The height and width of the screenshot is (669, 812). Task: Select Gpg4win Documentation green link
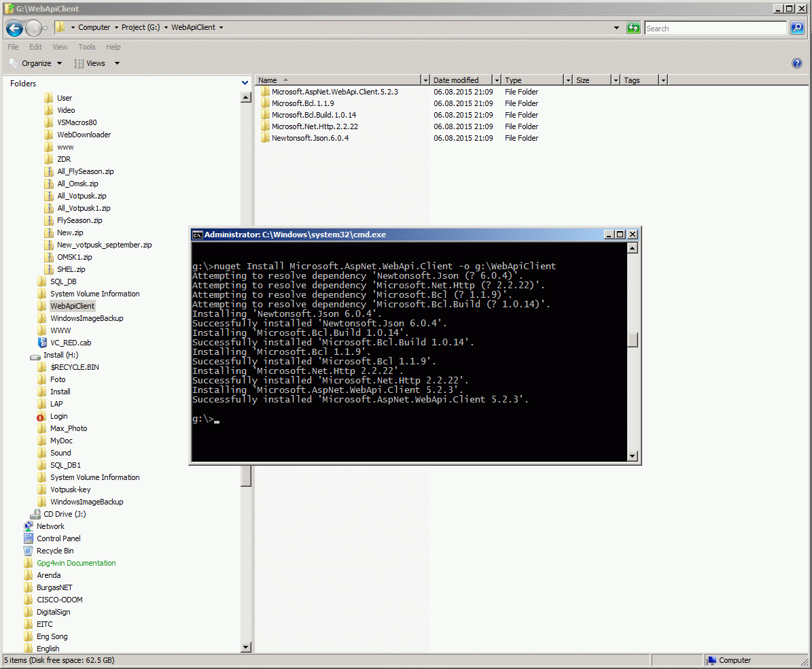(76, 563)
